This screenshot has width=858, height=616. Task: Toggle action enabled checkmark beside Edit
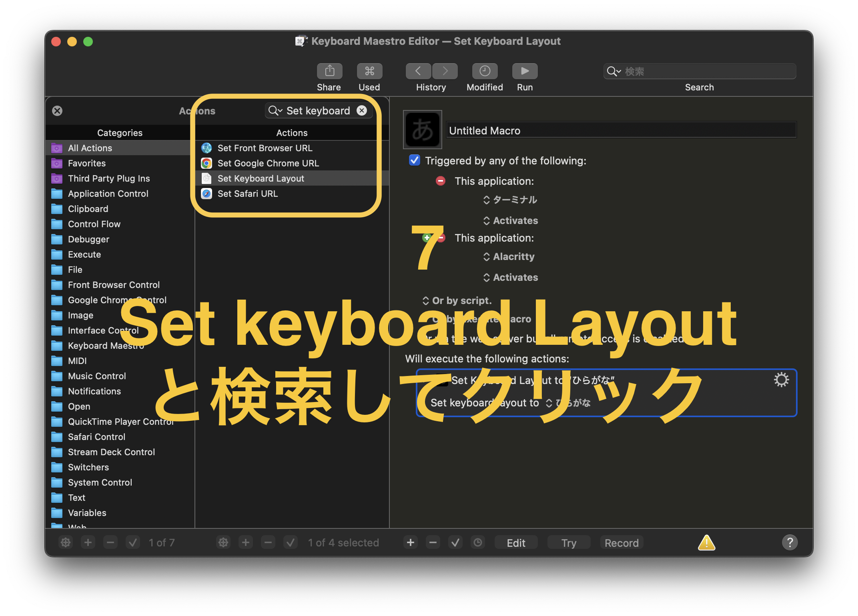455,543
